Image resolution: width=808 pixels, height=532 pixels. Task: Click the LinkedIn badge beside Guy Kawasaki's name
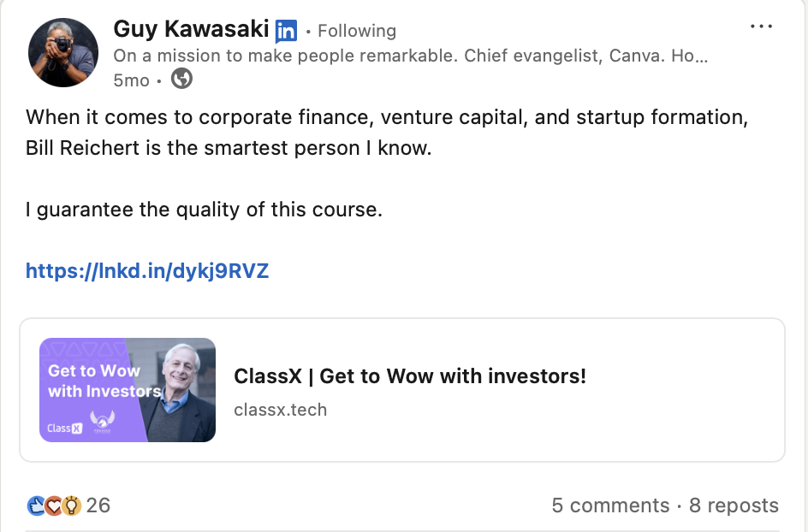(x=286, y=32)
